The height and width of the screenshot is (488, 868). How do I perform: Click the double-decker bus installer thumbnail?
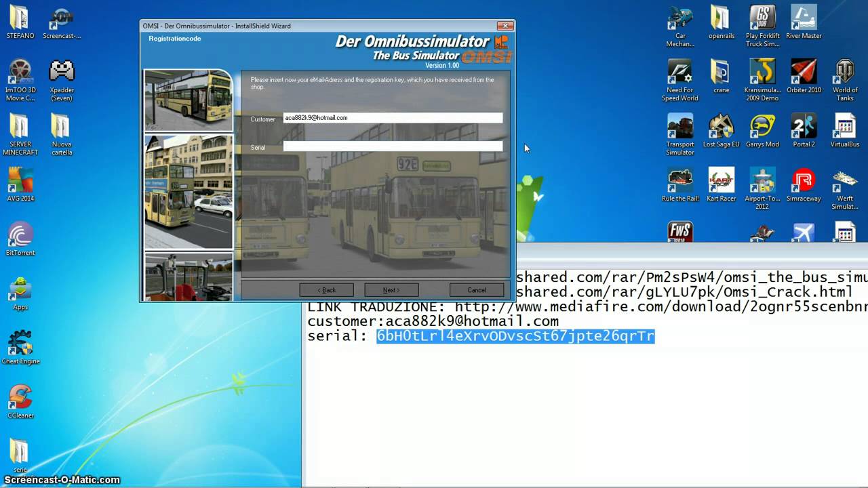188,100
